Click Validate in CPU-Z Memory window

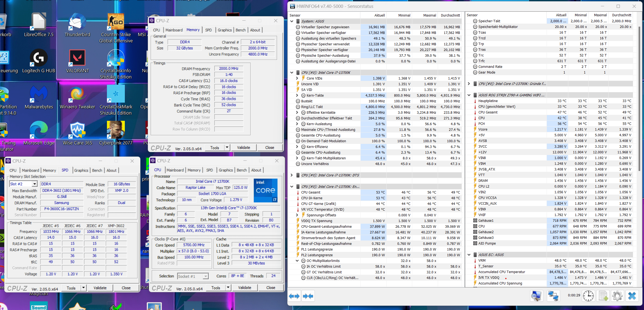243,147
